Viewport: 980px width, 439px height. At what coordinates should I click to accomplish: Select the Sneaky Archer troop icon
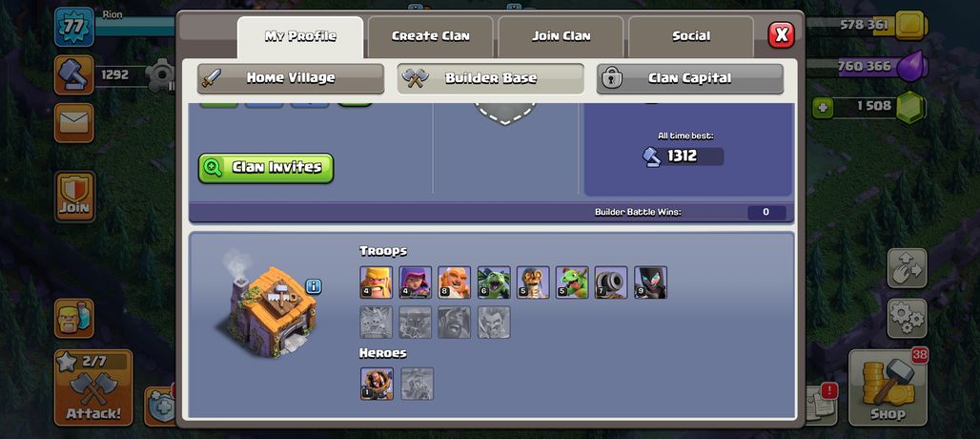point(415,282)
